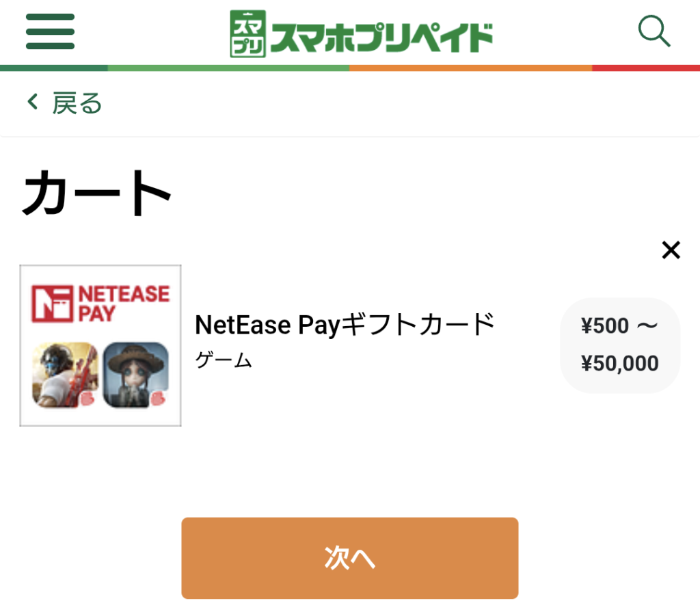Screen dimensions: 700x614
Task: Open the hamburger menu
Action: coord(50,31)
